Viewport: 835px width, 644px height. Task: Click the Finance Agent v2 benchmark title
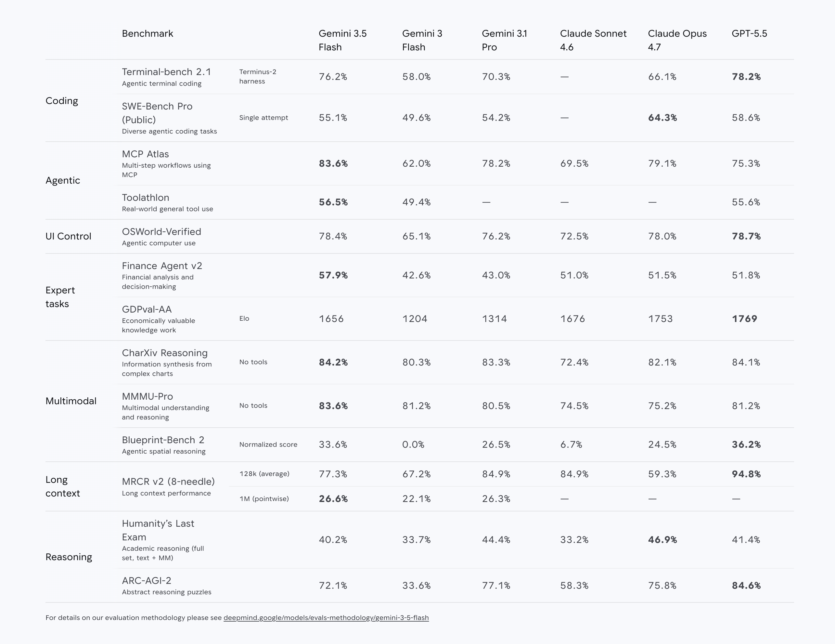point(162,266)
